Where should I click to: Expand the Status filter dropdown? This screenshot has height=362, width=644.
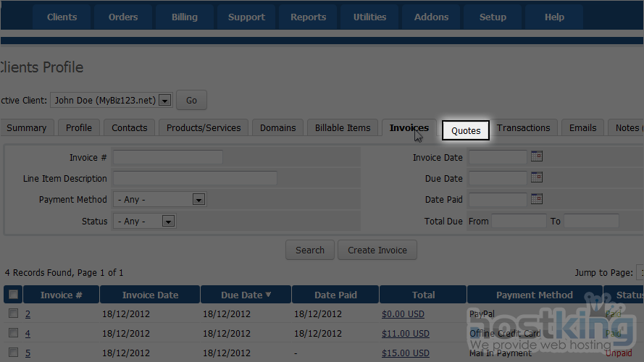(x=167, y=222)
